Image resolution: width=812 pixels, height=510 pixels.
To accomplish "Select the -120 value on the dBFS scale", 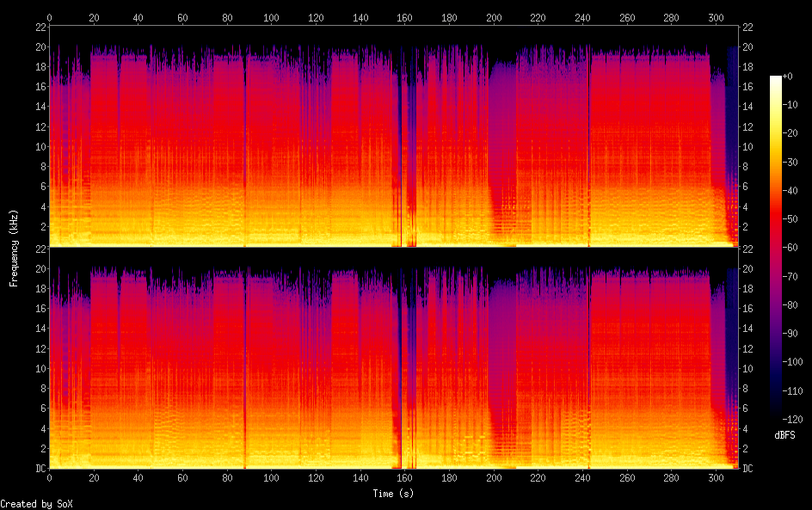I will coord(797,418).
